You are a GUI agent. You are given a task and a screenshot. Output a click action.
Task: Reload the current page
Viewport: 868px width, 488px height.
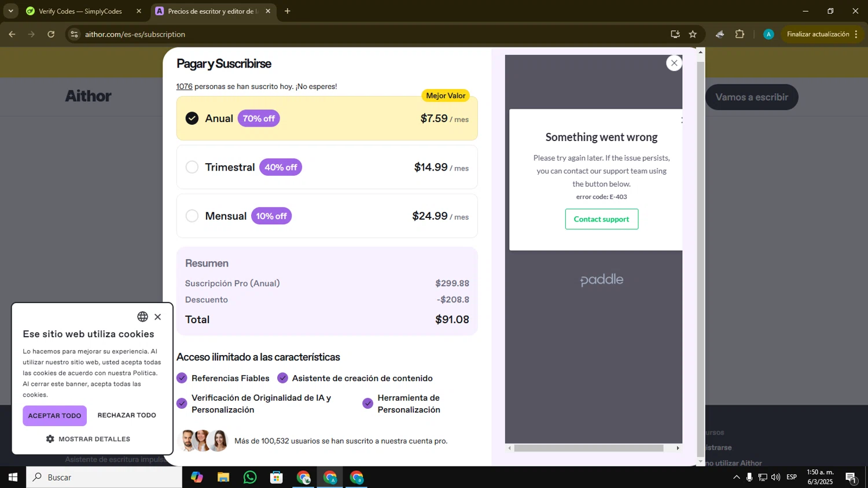tap(51, 34)
